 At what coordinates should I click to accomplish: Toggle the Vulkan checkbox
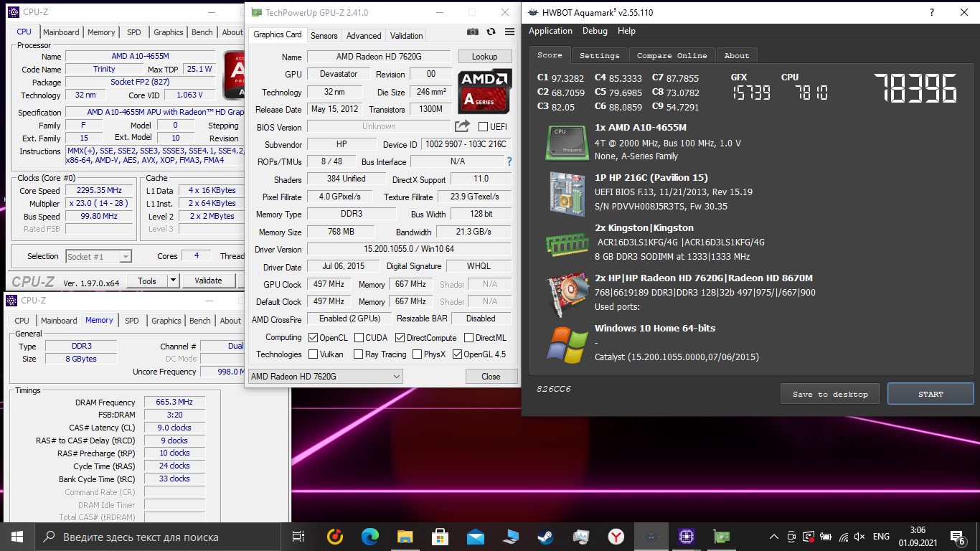(x=313, y=354)
